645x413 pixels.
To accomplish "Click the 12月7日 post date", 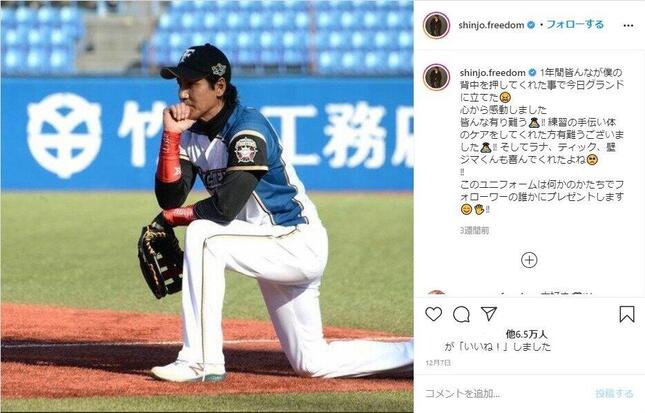I will 439,363.
